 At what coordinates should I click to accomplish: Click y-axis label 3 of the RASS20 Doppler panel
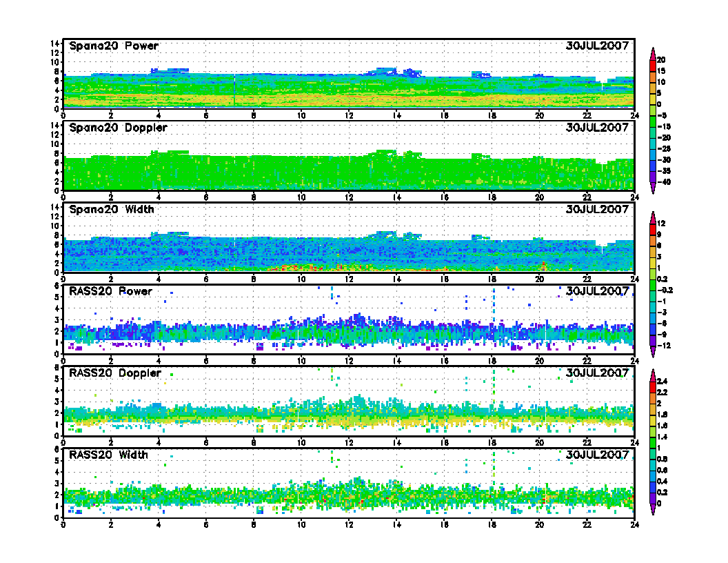(58, 402)
